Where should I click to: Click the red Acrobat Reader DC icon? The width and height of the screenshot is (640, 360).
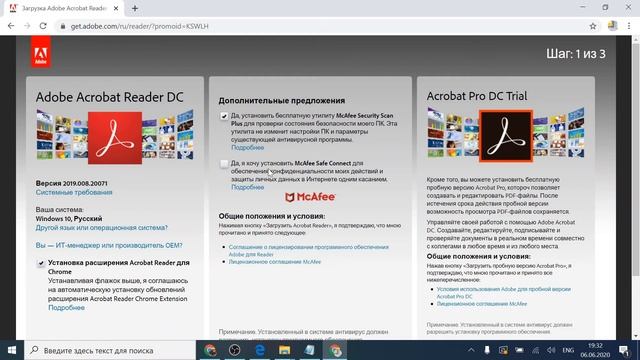click(x=115, y=138)
